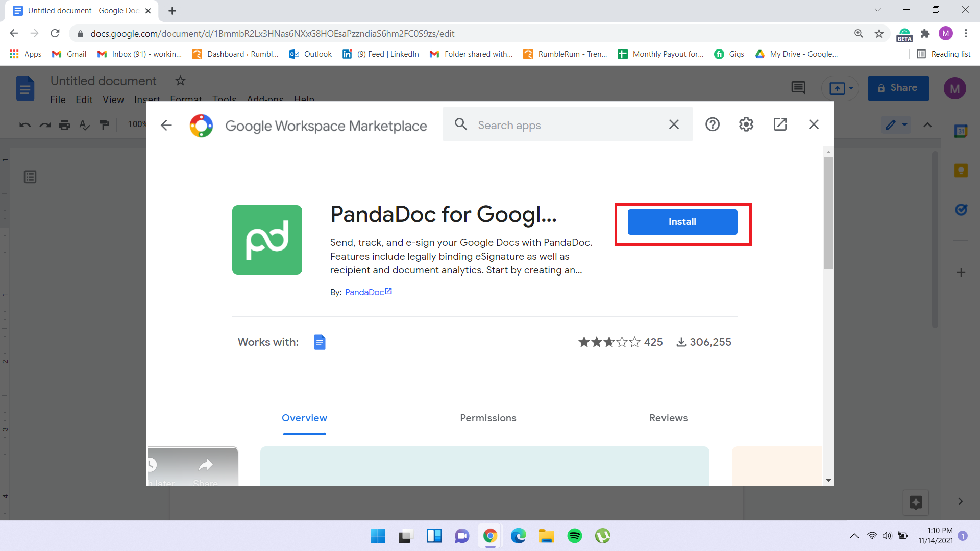Image resolution: width=980 pixels, height=551 pixels.
Task: Click the Google Docs works-with icon
Action: click(x=320, y=342)
